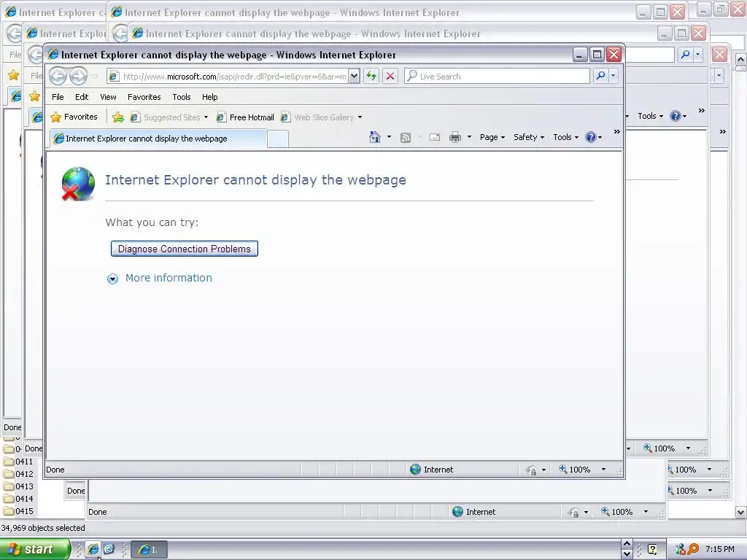Print the page with printer icon
Screen dimensions: 747x560
pos(455,137)
